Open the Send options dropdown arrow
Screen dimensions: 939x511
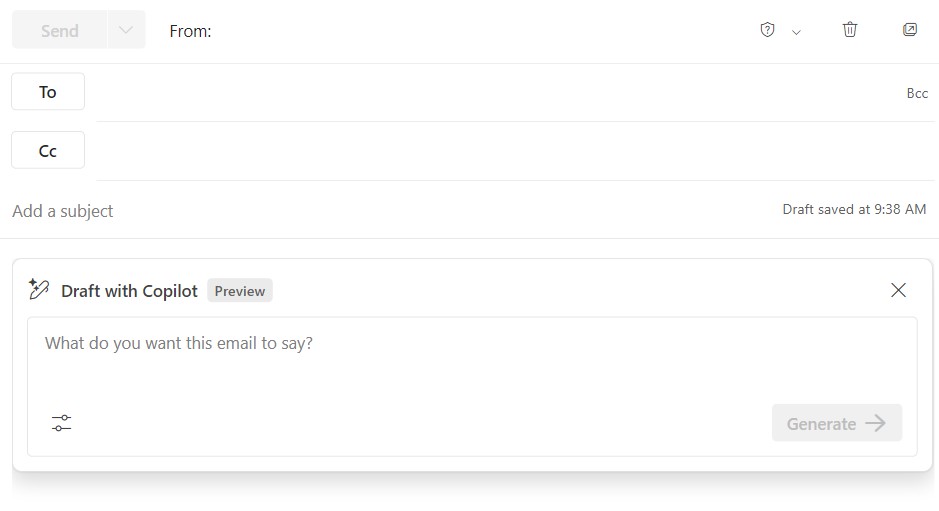(126, 31)
